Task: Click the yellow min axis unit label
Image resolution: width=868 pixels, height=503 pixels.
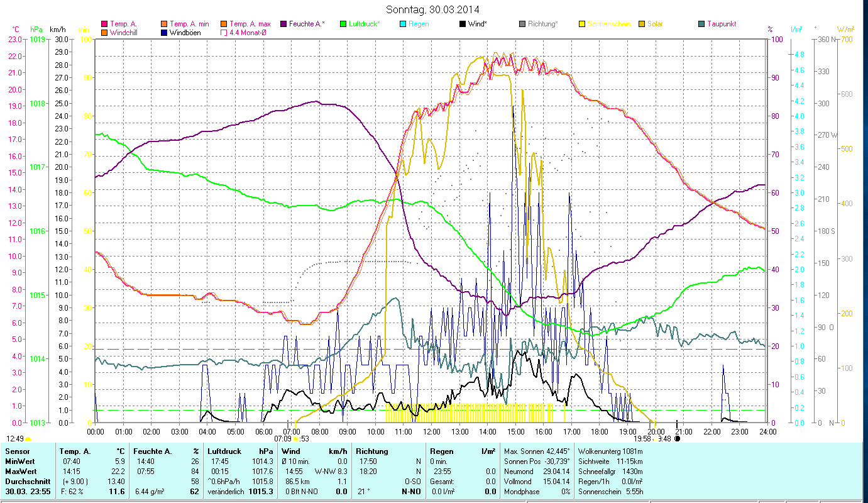Action: 83,30
